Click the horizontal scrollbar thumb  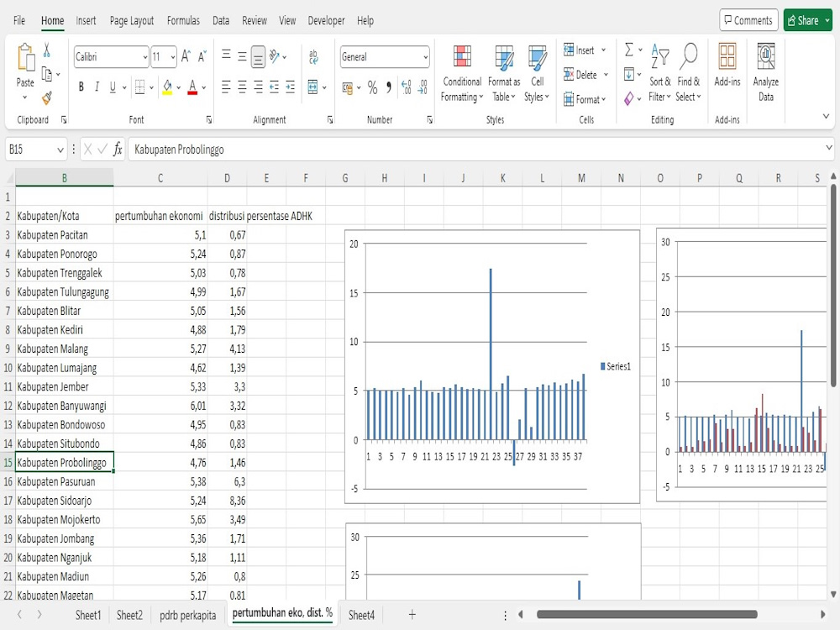(x=647, y=615)
